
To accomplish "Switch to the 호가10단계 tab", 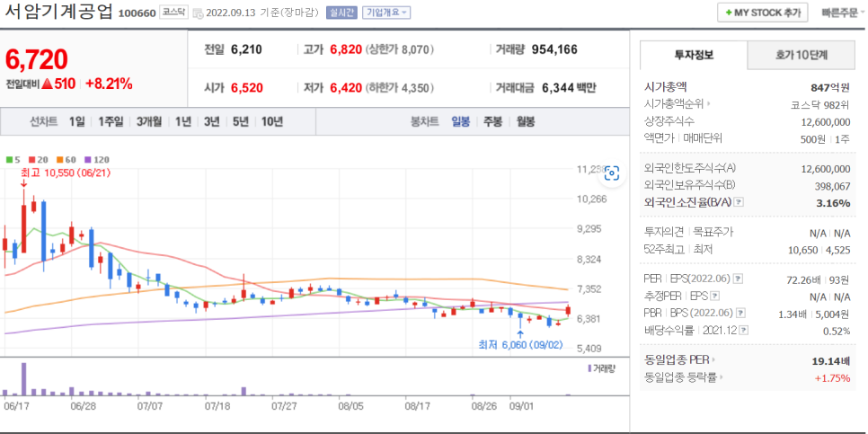I will point(802,55).
